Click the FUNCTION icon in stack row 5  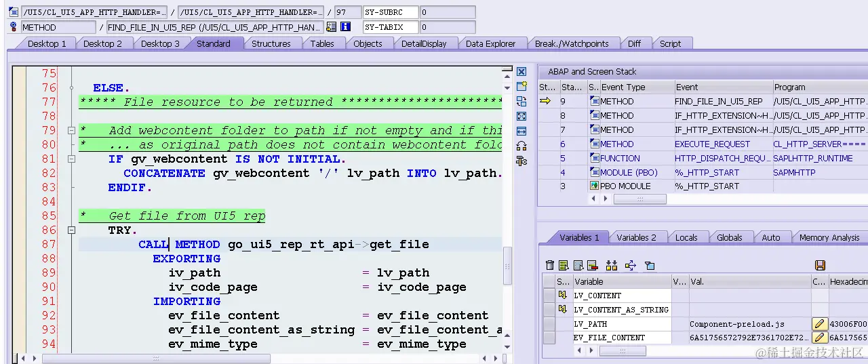[593, 159]
